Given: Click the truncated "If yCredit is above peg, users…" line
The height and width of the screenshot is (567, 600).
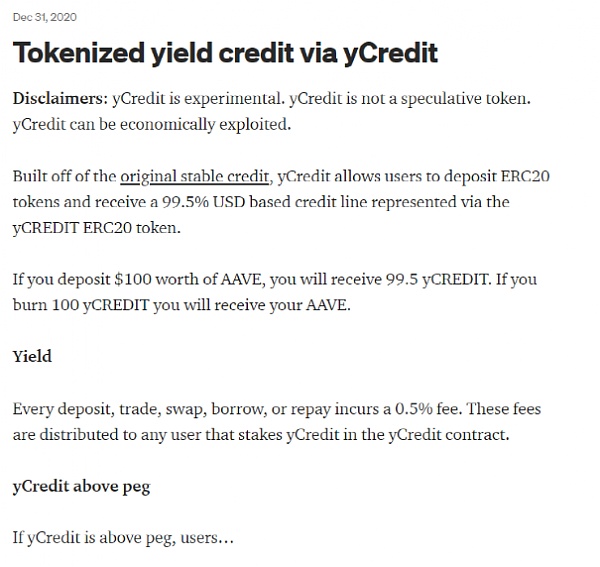Looking at the screenshot, I should [123, 538].
